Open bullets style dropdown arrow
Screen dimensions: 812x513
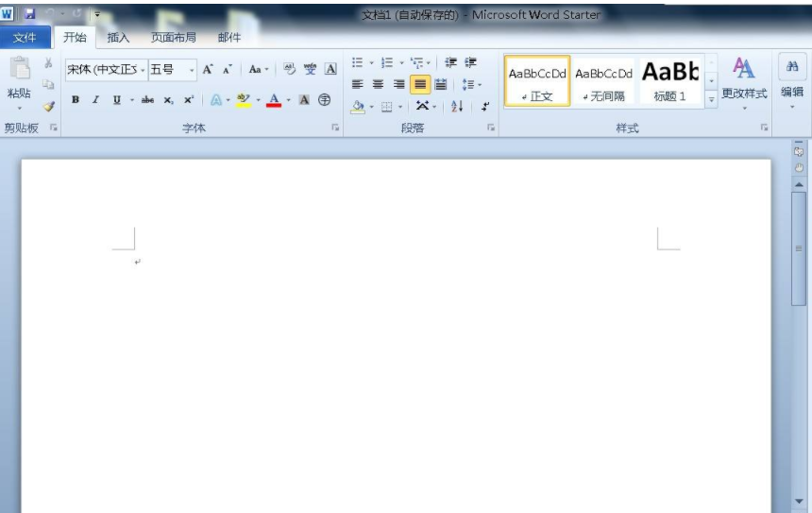[371, 62]
